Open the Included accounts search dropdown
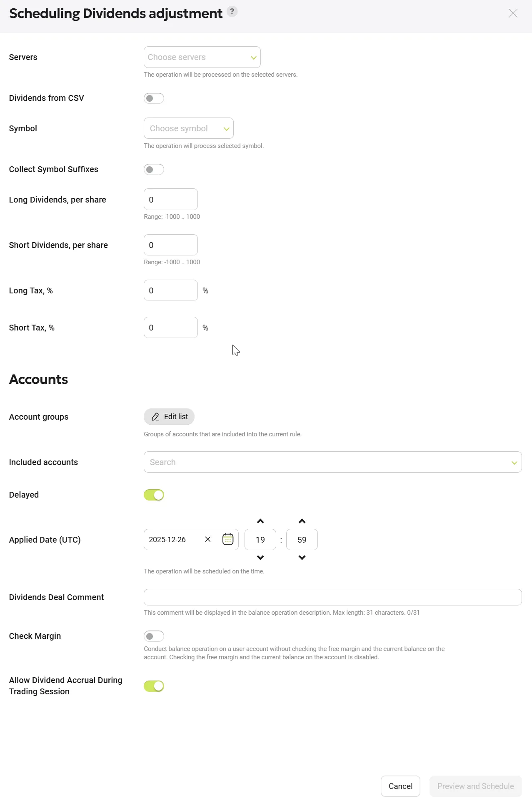Viewport: 532px width, 806px height. [x=332, y=462]
